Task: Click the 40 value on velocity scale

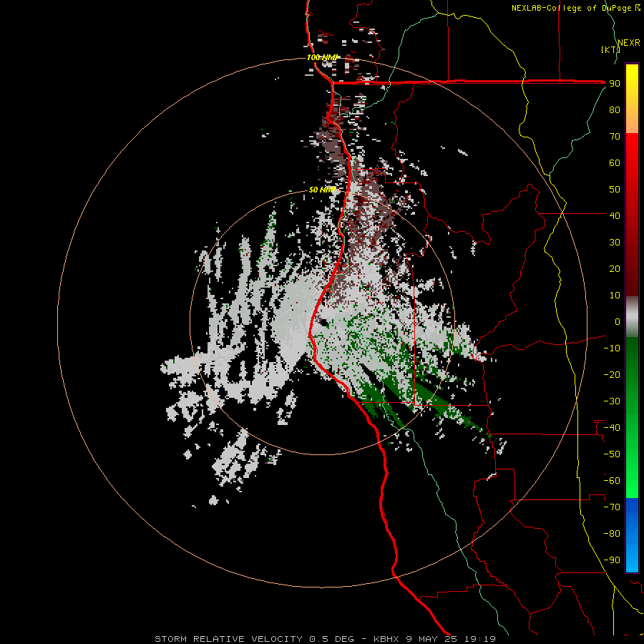Action: point(615,215)
